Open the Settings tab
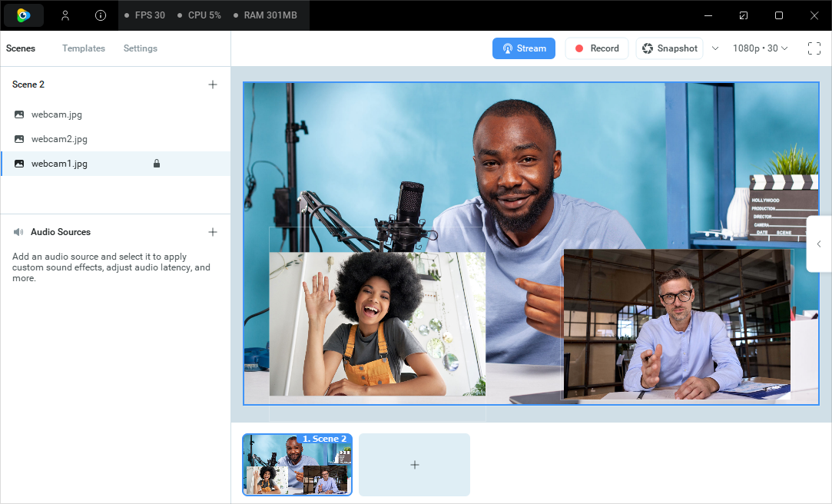Screen dimensions: 832x504 [141, 48]
